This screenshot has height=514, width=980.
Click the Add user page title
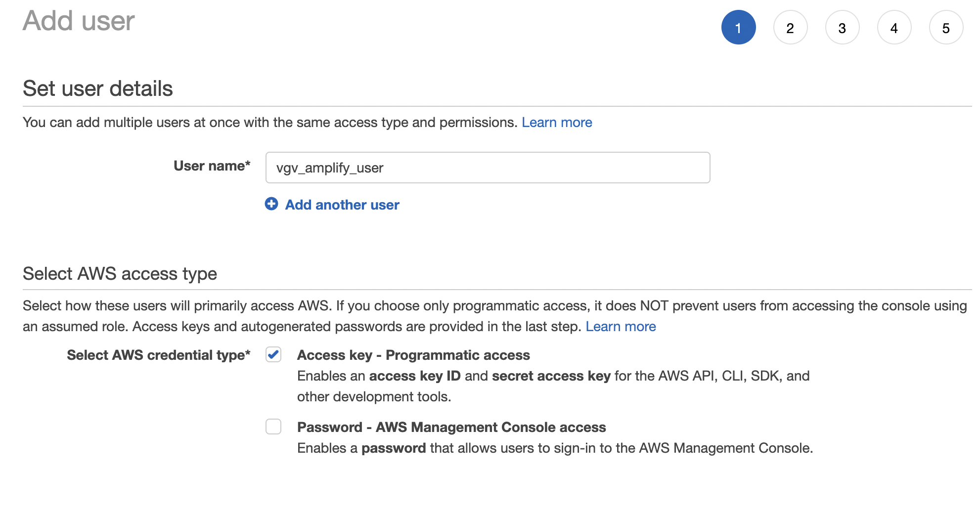click(79, 21)
